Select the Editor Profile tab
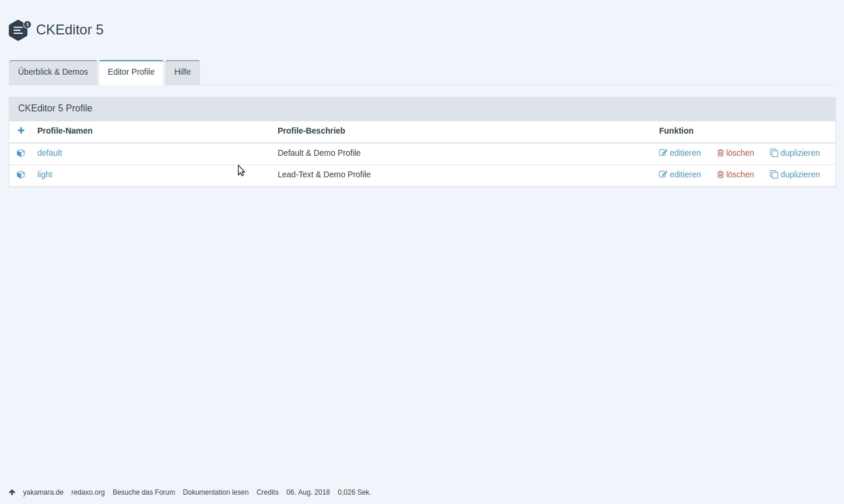 click(x=131, y=72)
